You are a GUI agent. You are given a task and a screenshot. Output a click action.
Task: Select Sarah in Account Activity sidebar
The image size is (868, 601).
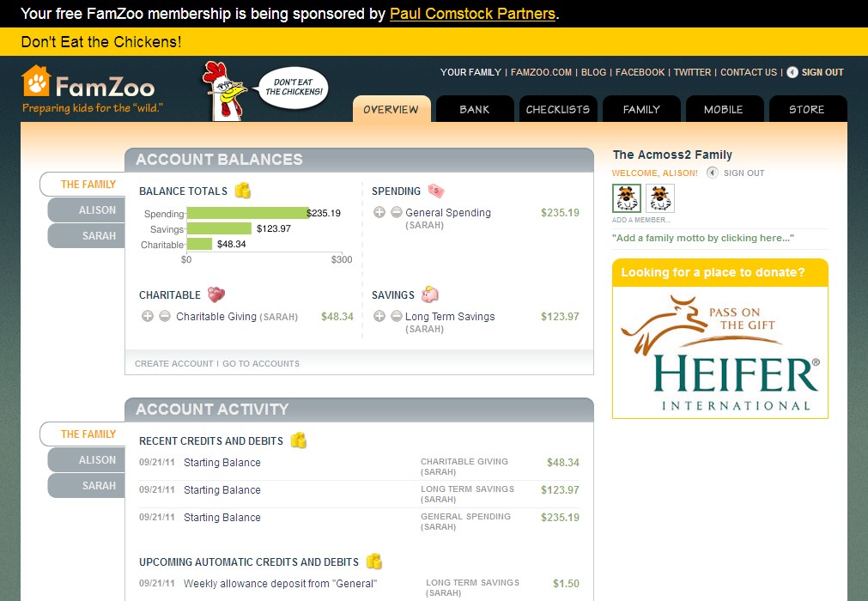[87, 485]
